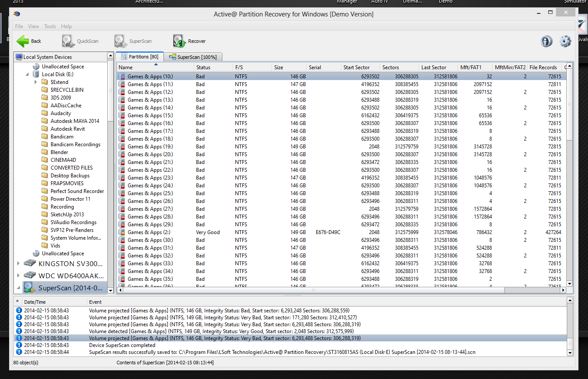Click the Vids folder icon
The height and width of the screenshot is (379, 588).
pyautogui.click(x=45, y=246)
